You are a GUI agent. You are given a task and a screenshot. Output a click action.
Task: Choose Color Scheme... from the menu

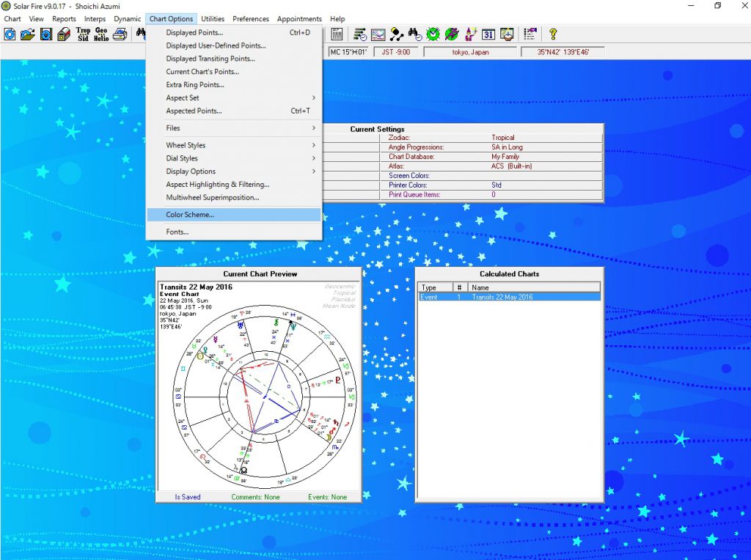[190, 215]
